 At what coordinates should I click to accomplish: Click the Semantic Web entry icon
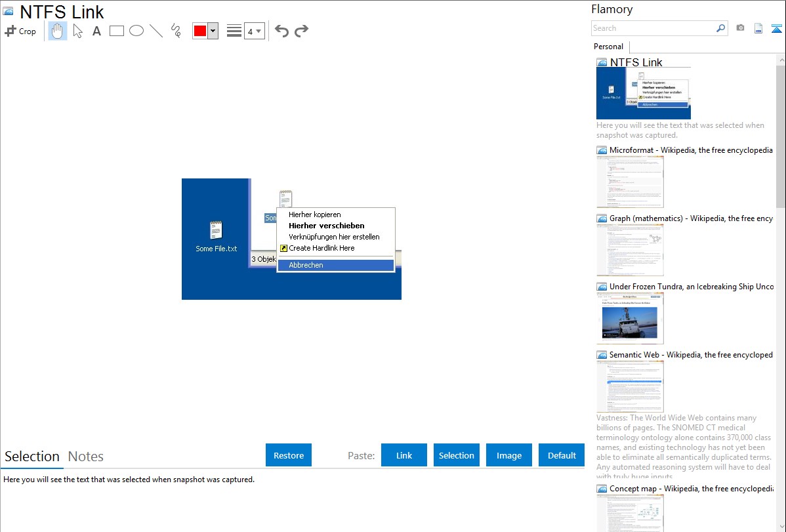point(602,355)
